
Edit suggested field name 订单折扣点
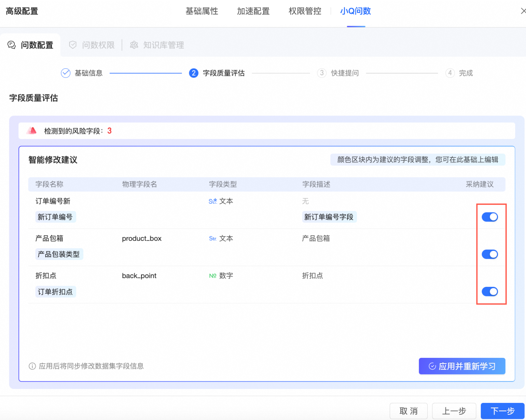(x=55, y=292)
